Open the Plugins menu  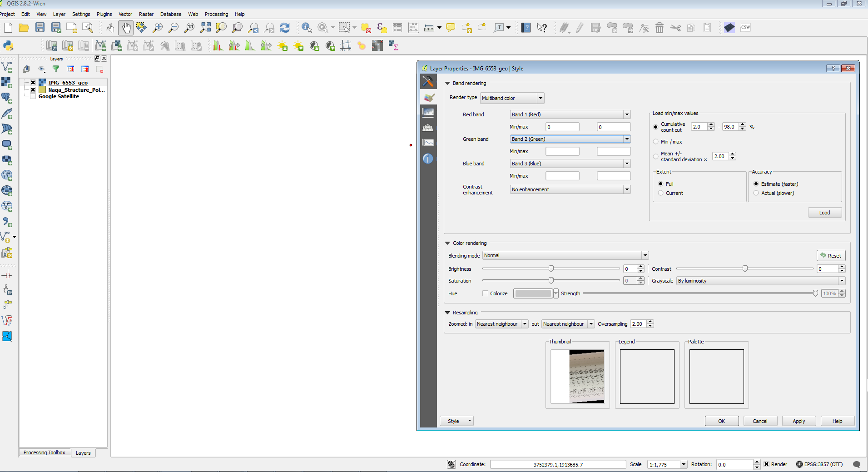(x=104, y=14)
